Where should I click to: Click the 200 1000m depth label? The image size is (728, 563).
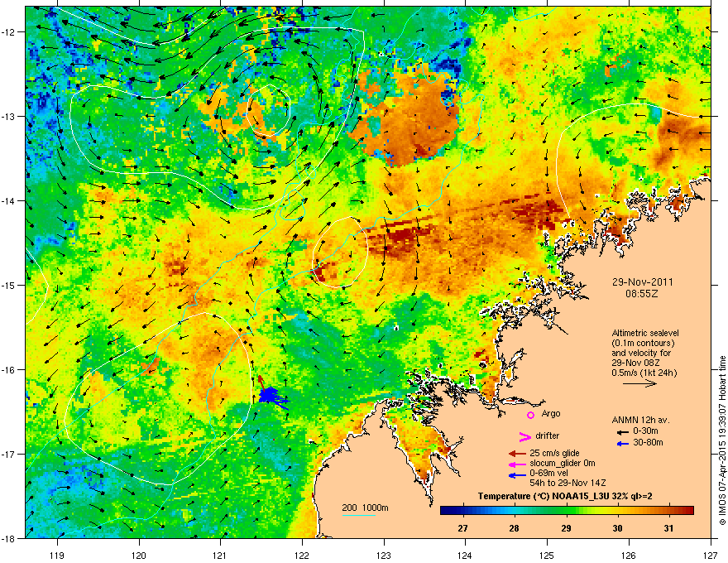click(x=365, y=508)
